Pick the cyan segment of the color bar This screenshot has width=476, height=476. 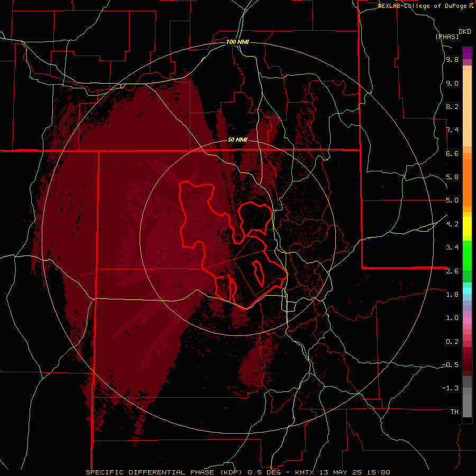tap(467, 291)
